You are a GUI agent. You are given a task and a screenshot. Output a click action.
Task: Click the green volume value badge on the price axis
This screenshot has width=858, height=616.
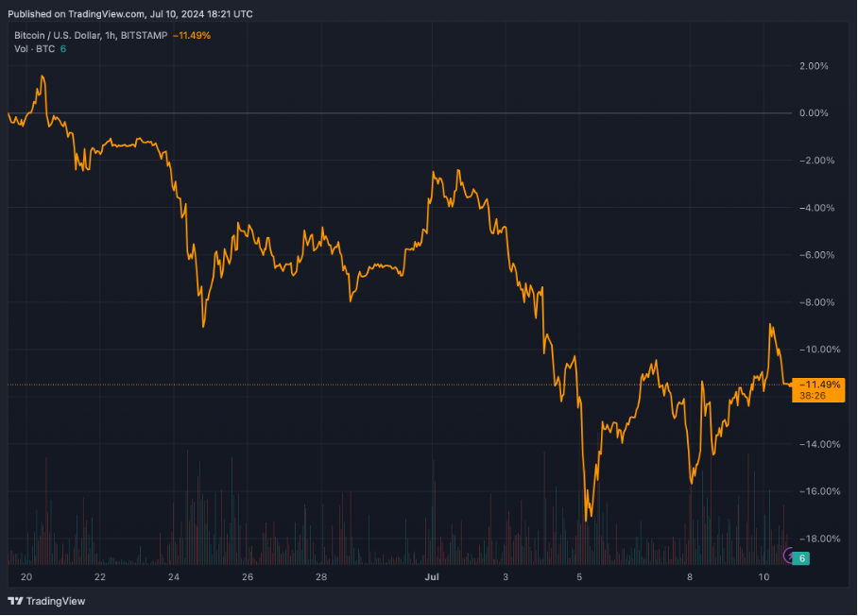pyautogui.click(x=801, y=558)
